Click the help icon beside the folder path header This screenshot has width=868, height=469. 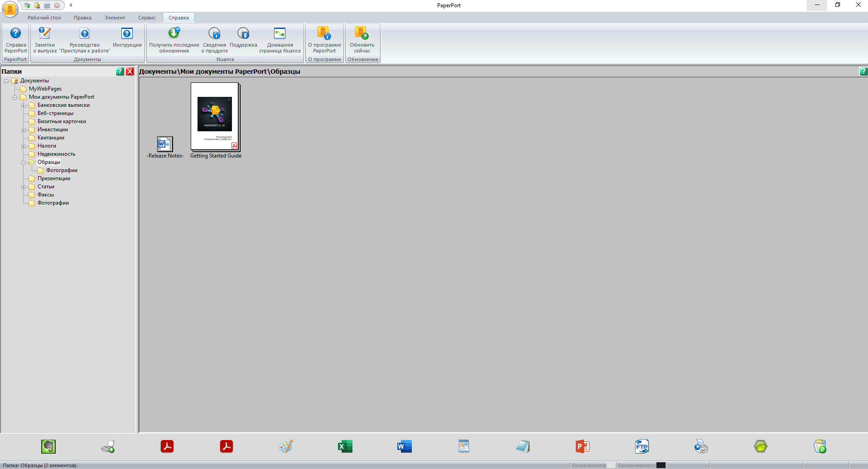(863, 72)
